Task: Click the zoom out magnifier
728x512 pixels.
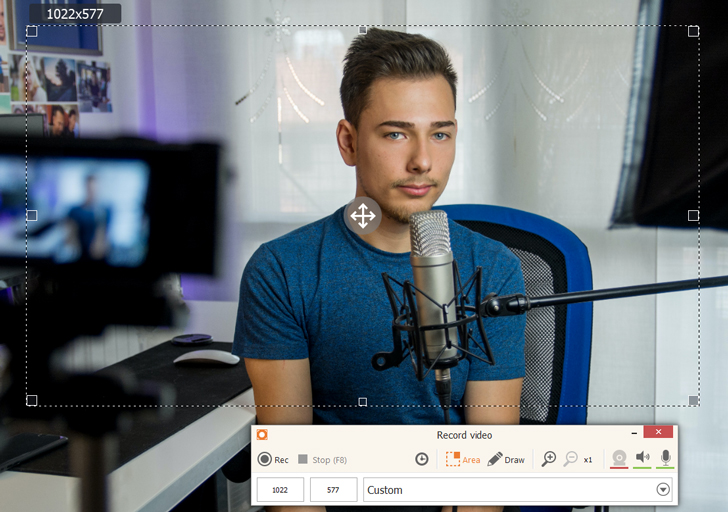Action: (571, 459)
